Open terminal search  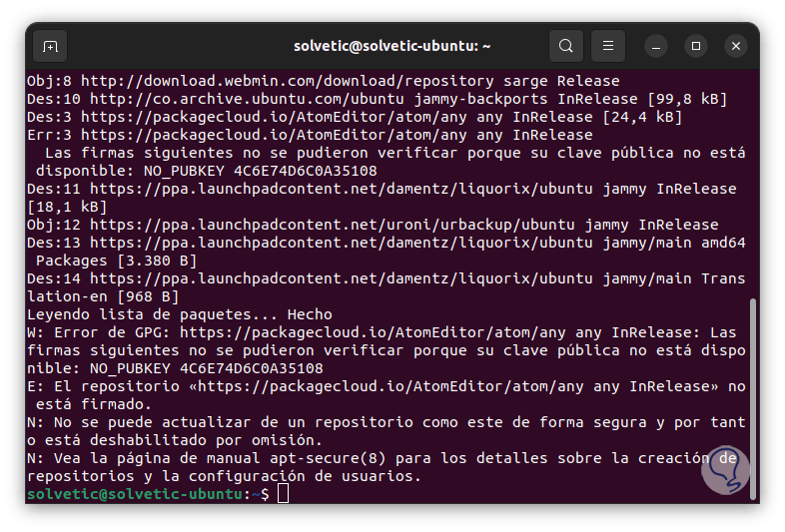click(x=565, y=46)
